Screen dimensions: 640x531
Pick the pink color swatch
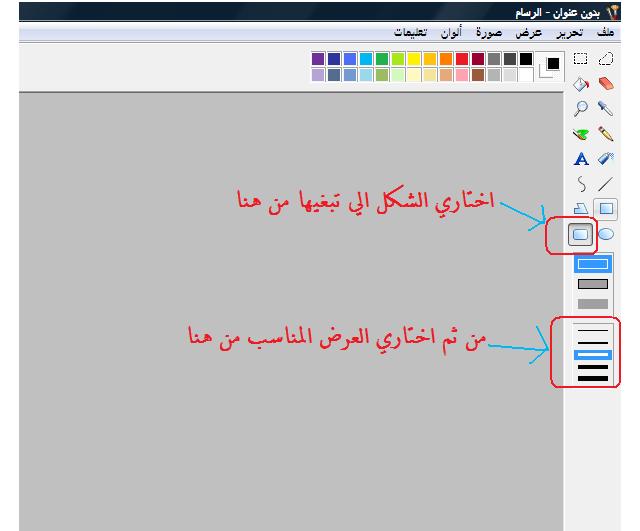tap(462, 75)
